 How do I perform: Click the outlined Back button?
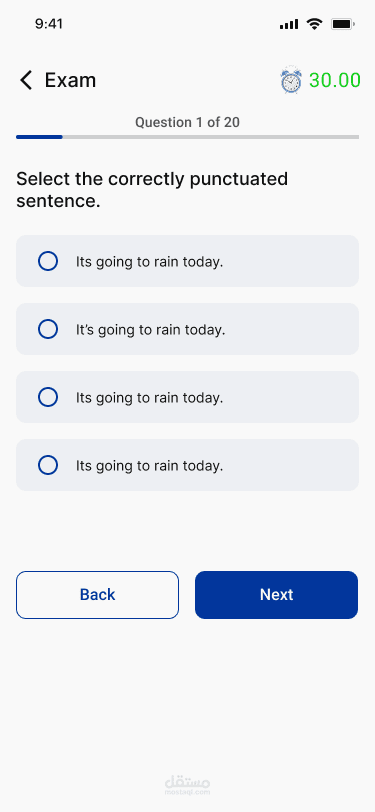pyautogui.click(x=97, y=594)
